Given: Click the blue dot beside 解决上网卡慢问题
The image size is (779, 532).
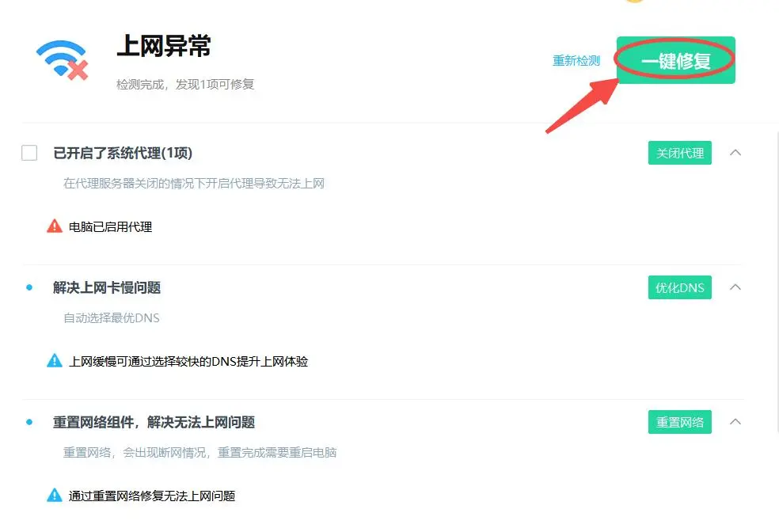Looking at the screenshot, I should [x=29, y=287].
